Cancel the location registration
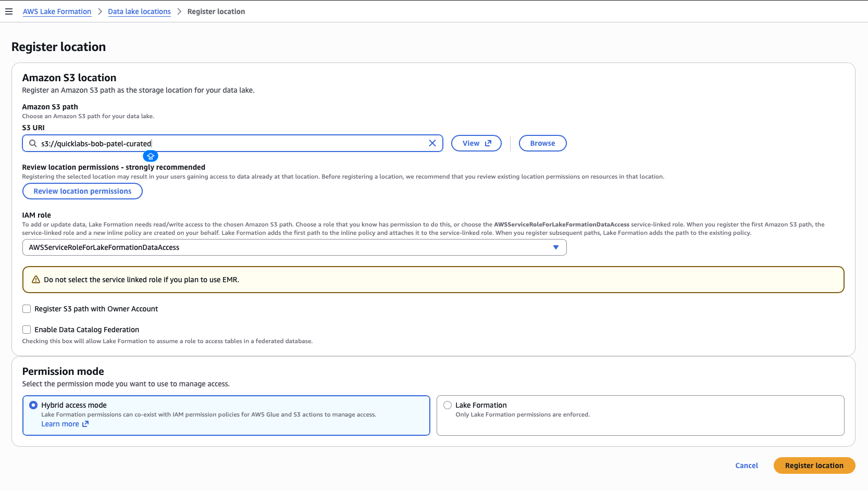 click(x=747, y=465)
